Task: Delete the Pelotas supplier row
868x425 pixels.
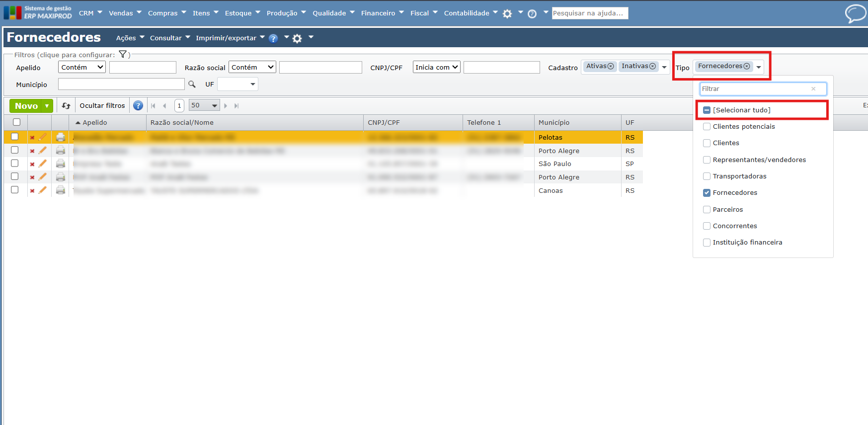Action: point(32,138)
